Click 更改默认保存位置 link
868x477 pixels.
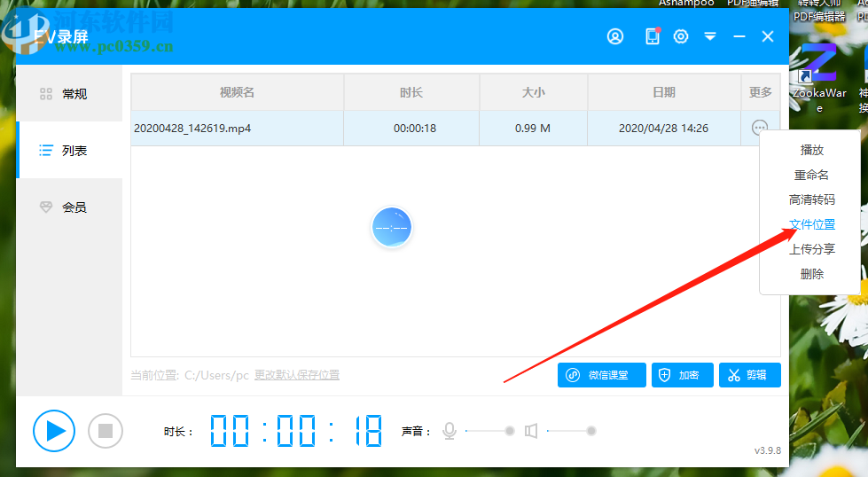point(297,375)
